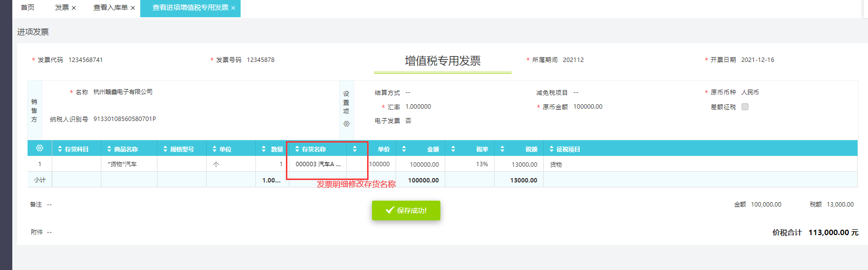Viewport: 868px width, 270px height.
Task: Sort by 金额 column arrows
Action: [404, 149]
